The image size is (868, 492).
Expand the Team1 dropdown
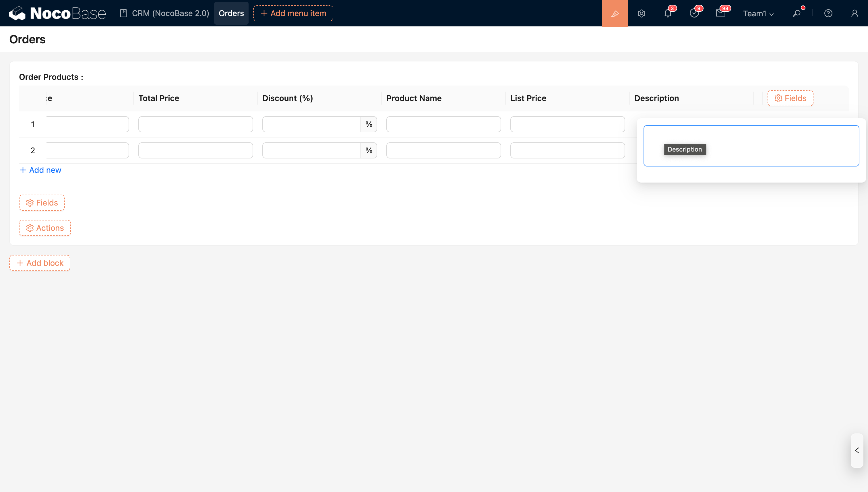(x=758, y=13)
